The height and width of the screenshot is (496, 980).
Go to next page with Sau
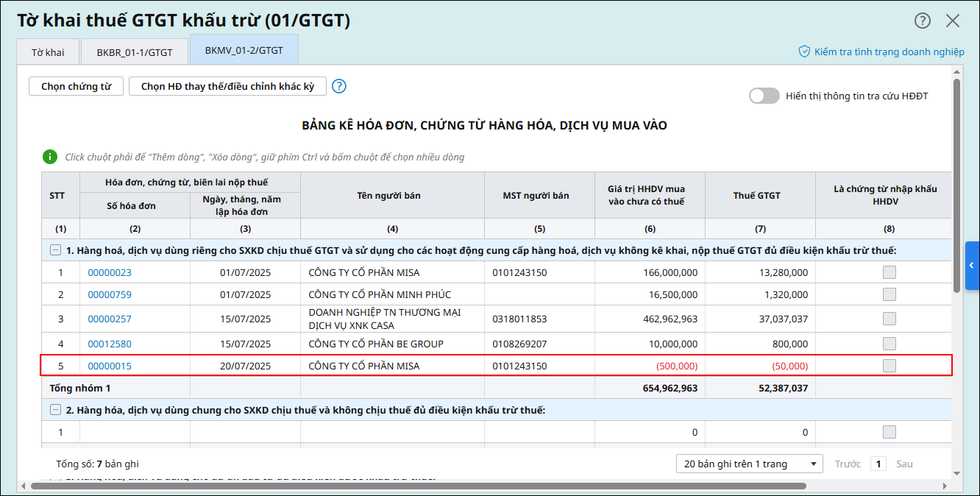click(x=904, y=464)
